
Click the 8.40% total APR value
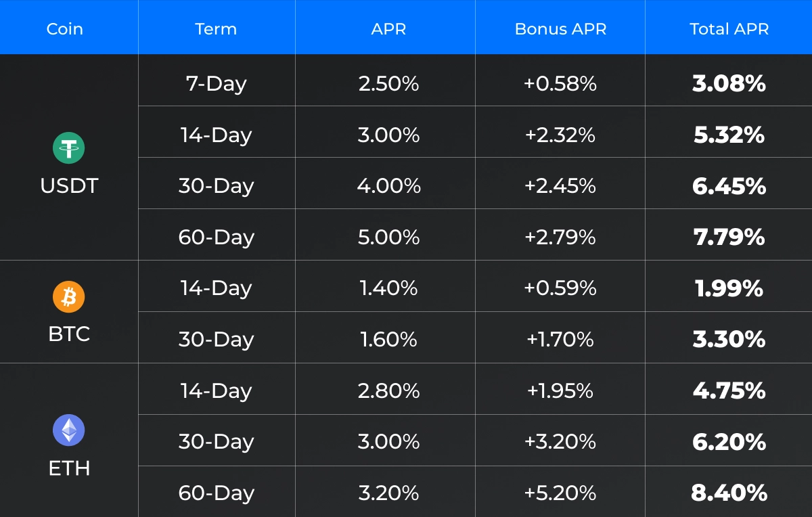point(729,493)
